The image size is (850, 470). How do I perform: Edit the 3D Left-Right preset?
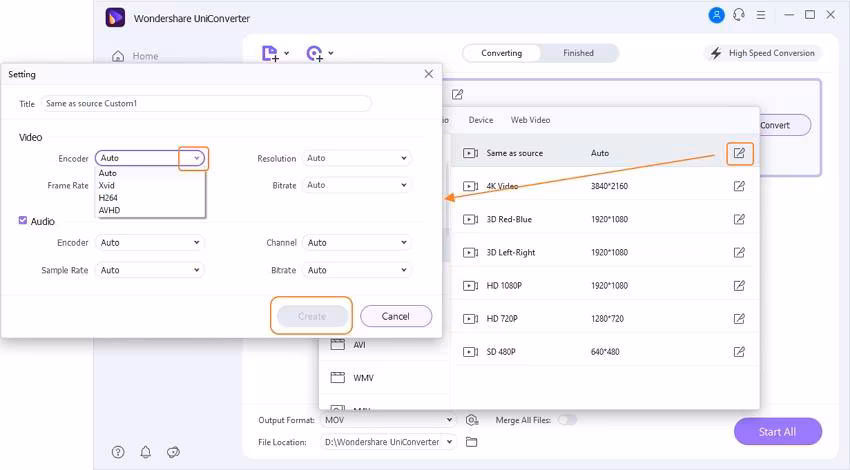tap(739, 253)
